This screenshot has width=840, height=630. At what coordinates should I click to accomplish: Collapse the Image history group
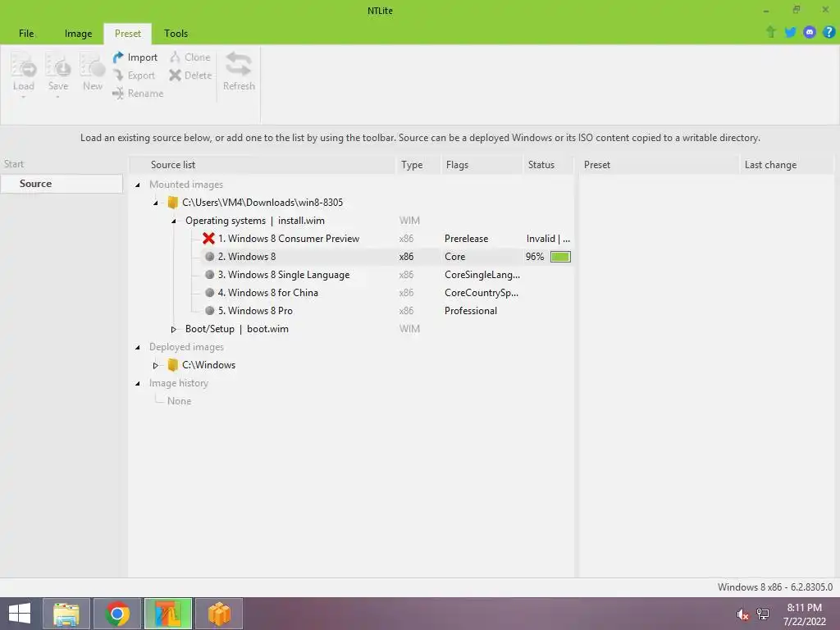[x=138, y=384]
